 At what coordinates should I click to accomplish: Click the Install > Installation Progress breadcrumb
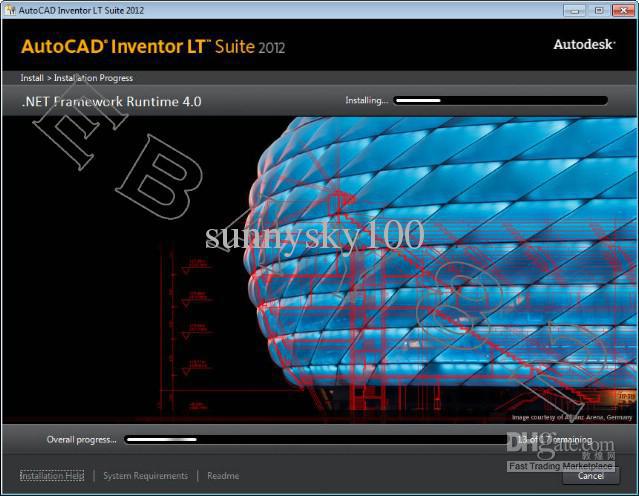click(76, 78)
